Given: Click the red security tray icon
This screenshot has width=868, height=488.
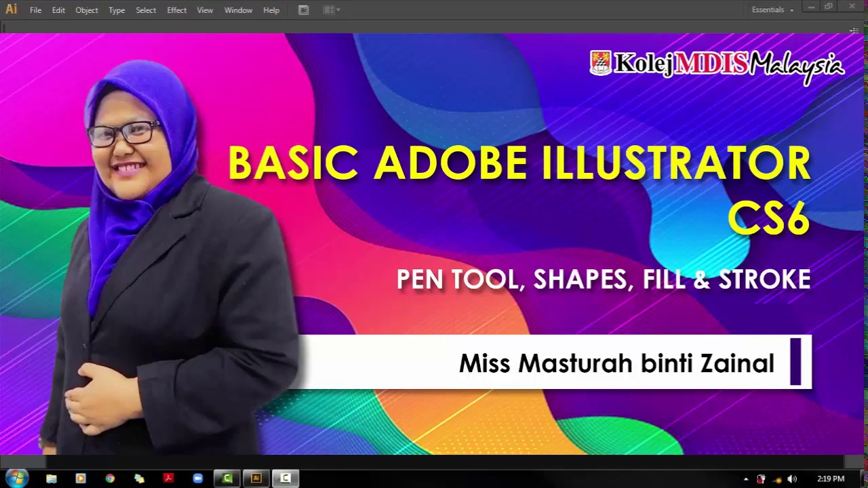Looking at the screenshot, I should tap(761, 479).
